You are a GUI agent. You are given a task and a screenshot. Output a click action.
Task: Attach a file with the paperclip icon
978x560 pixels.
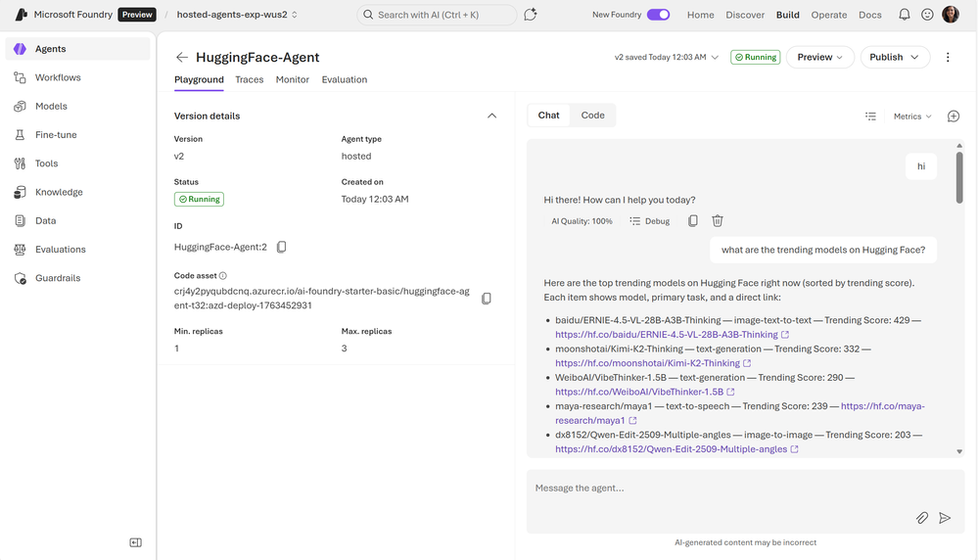(x=922, y=518)
